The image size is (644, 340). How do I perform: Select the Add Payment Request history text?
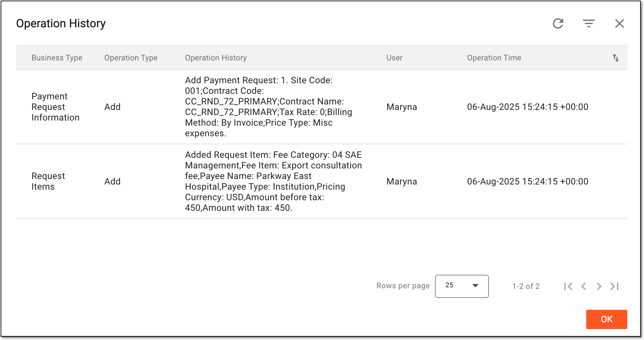click(x=268, y=107)
